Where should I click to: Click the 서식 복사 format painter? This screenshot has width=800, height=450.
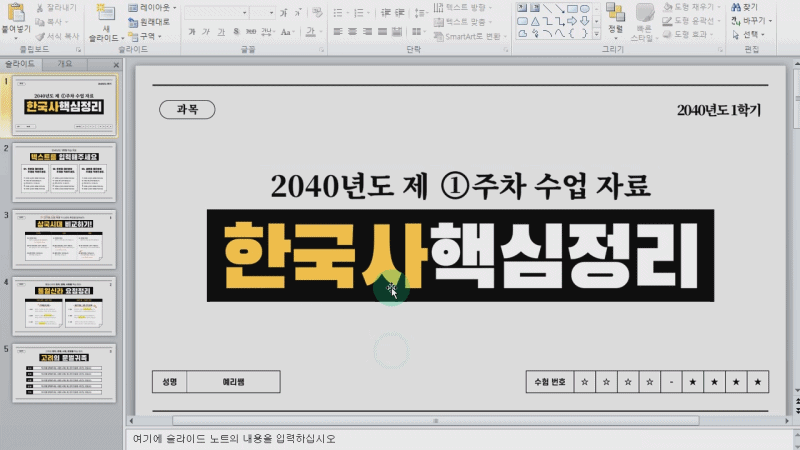click(57, 36)
